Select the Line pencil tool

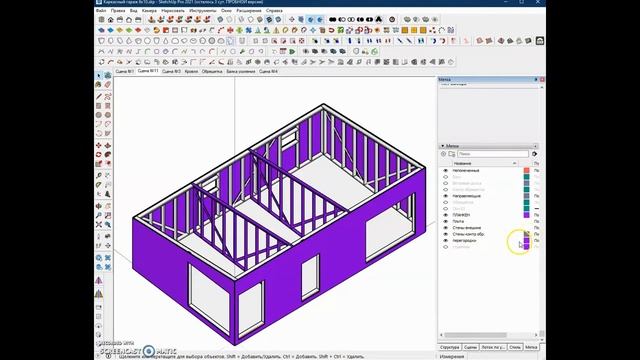[x=99, y=97]
